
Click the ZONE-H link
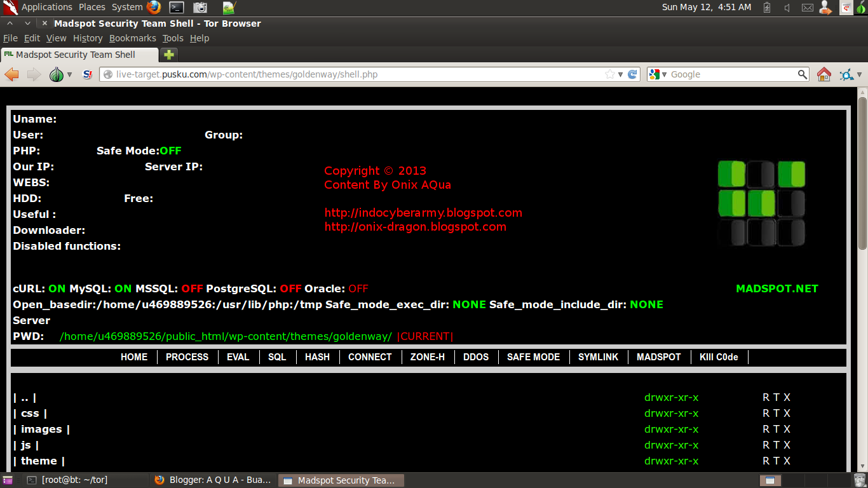click(427, 357)
